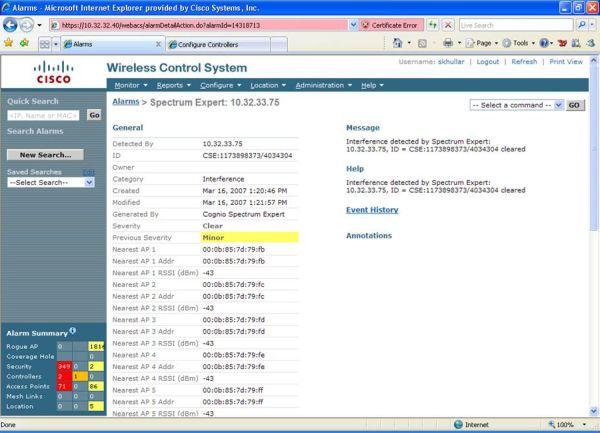Switch to the Configure Controllers tab
The width and height of the screenshot is (600, 433).
218,44
